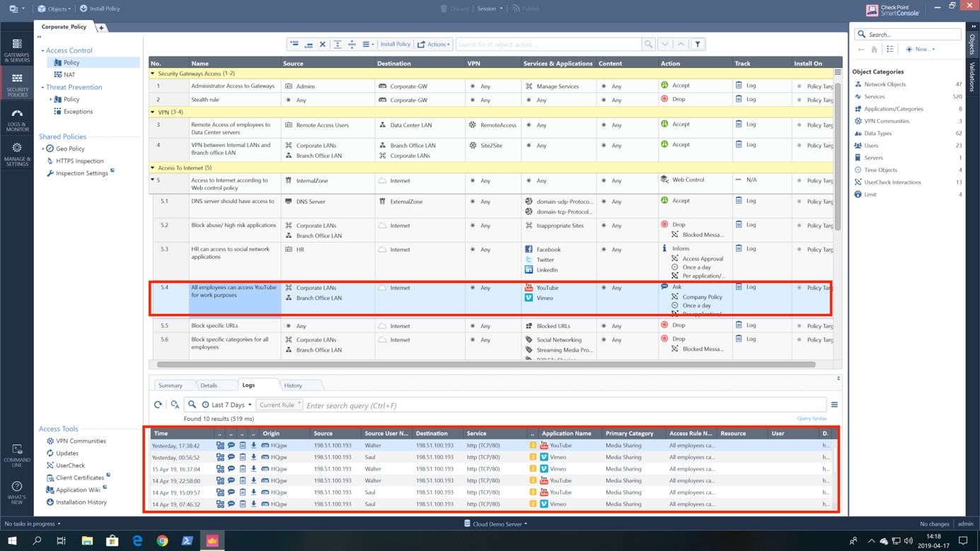Open the Last 7 Days time dropdown
This screenshot has width=980, height=551.
pos(226,405)
